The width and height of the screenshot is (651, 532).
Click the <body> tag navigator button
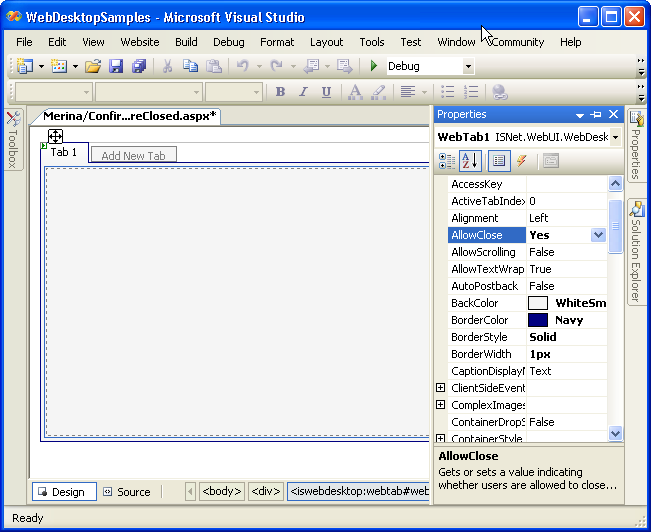click(222, 491)
